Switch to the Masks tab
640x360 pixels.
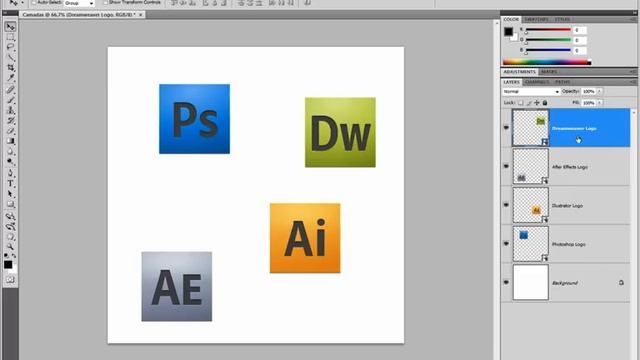pyautogui.click(x=549, y=72)
